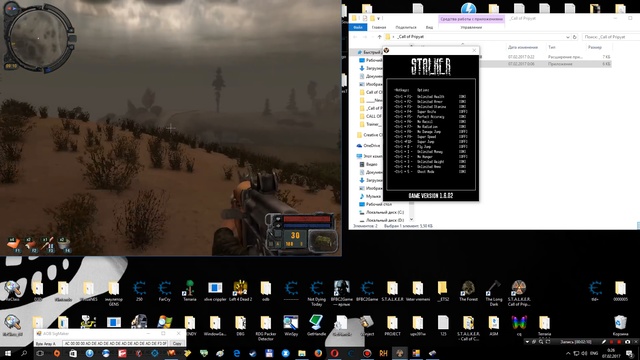Open the Файл tab in Explorer
This screenshot has width=640, height=360.
(358, 27)
